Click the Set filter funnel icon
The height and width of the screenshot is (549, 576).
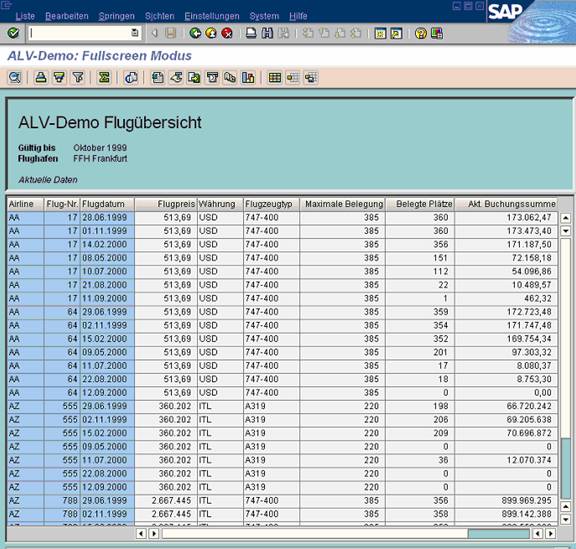click(x=78, y=78)
